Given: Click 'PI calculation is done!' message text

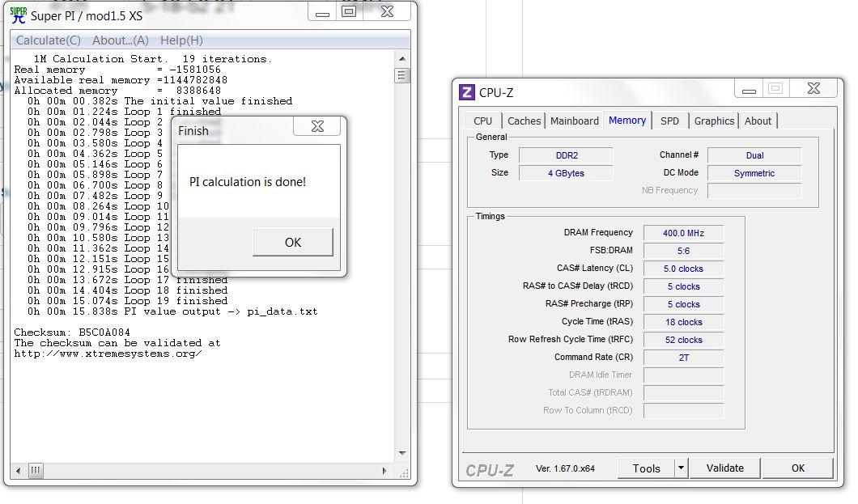Looking at the screenshot, I should pos(248,182).
